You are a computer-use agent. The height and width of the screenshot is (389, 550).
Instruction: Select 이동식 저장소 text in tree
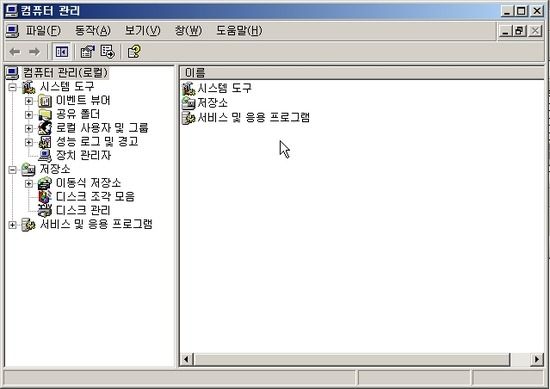88,183
